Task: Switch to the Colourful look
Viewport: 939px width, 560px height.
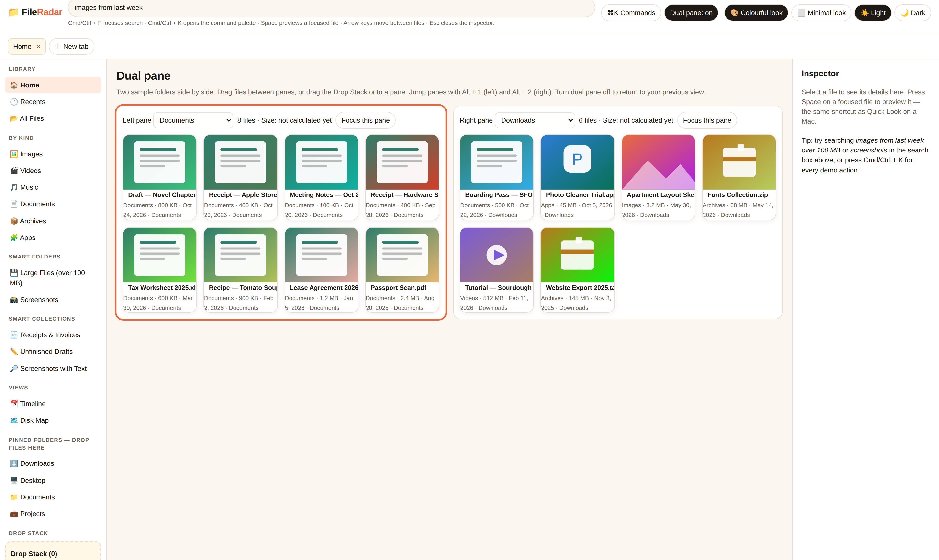Action: pyautogui.click(x=756, y=13)
